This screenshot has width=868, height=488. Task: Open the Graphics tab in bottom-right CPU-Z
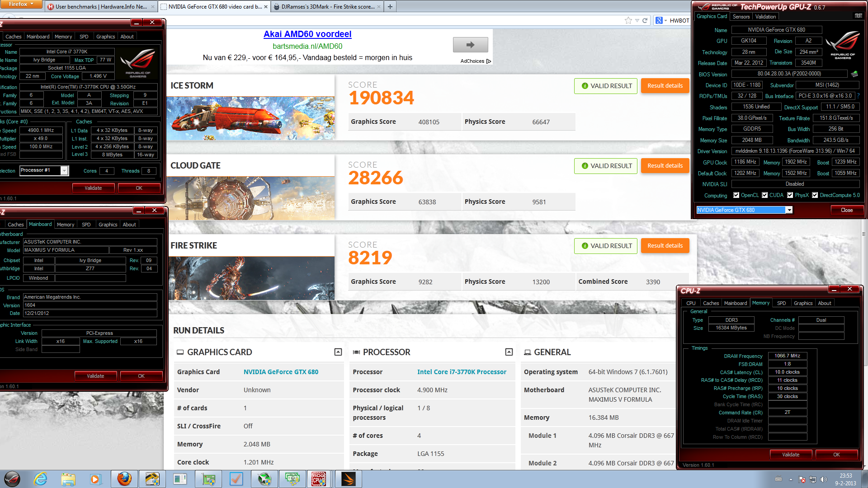[x=803, y=303]
